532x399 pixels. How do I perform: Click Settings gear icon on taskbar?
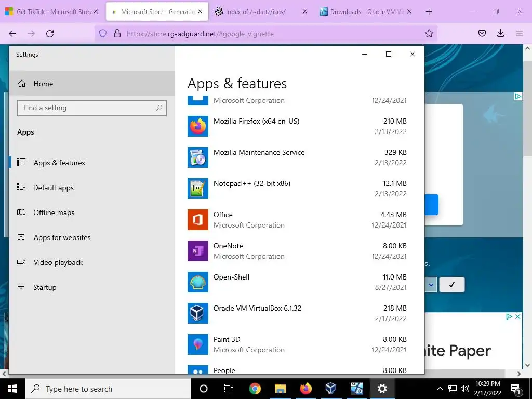(x=382, y=389)
